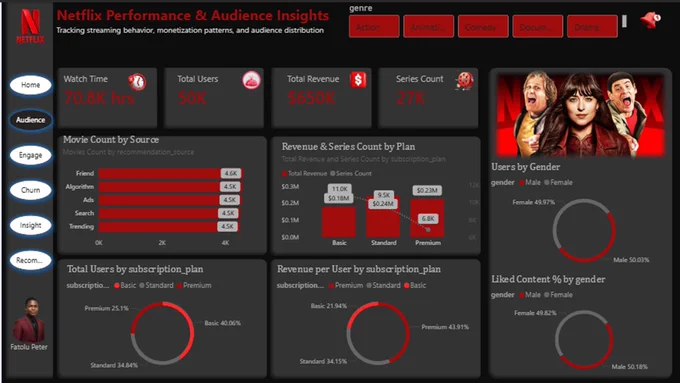The height and width of the screenshot is (383, 680).
Task: Click the 6.8K series count data label
Action: tap(428, 219)
